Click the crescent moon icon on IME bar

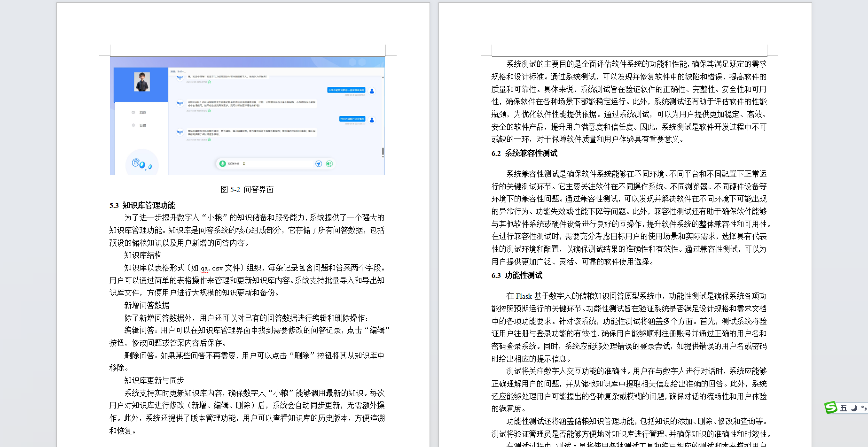point(854,408)
